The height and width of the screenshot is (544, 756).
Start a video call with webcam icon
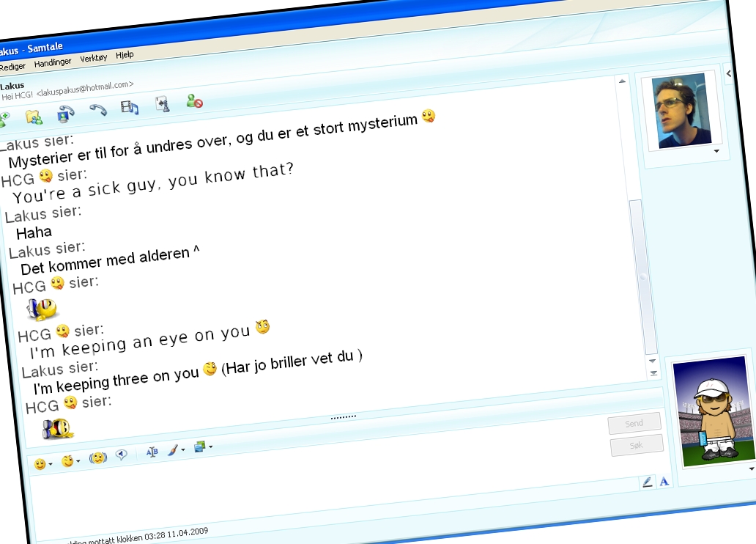[x=65, y=114]
